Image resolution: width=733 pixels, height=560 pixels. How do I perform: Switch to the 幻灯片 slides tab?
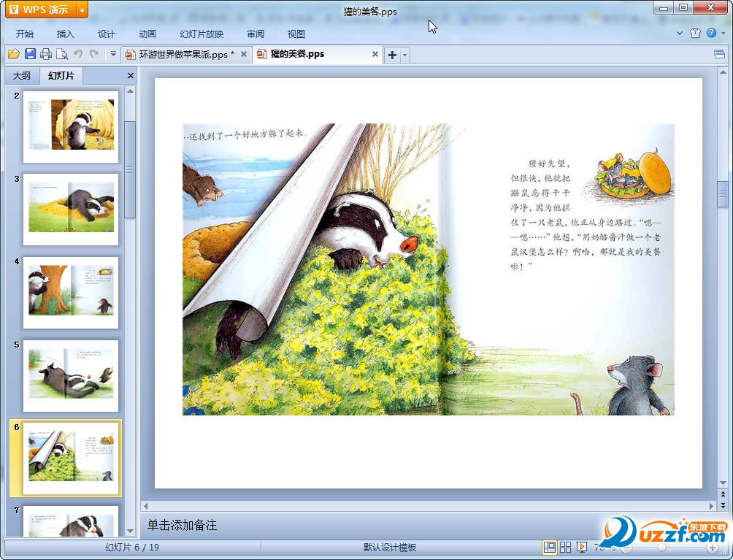click(61, 75)
